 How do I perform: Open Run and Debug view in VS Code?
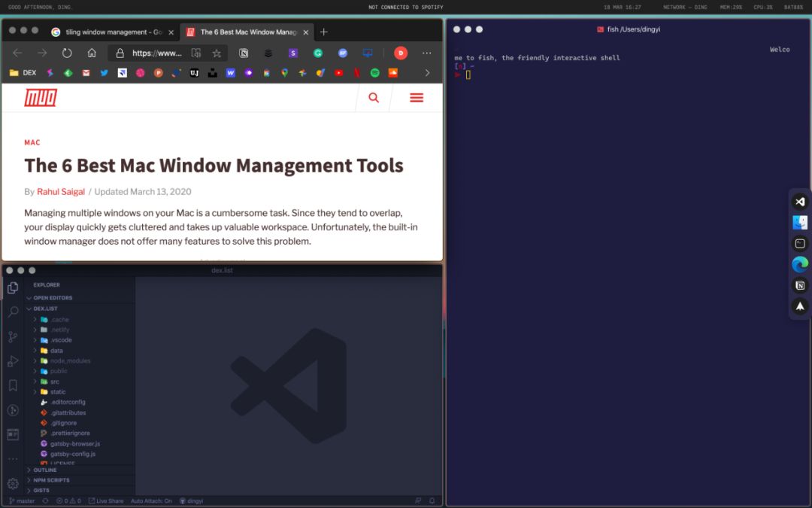pos(13,361)
